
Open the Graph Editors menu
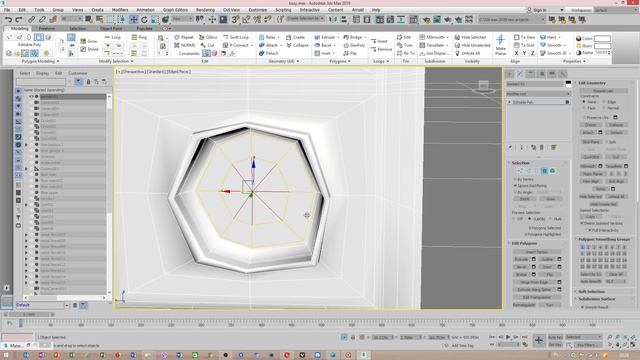point(175,10)
